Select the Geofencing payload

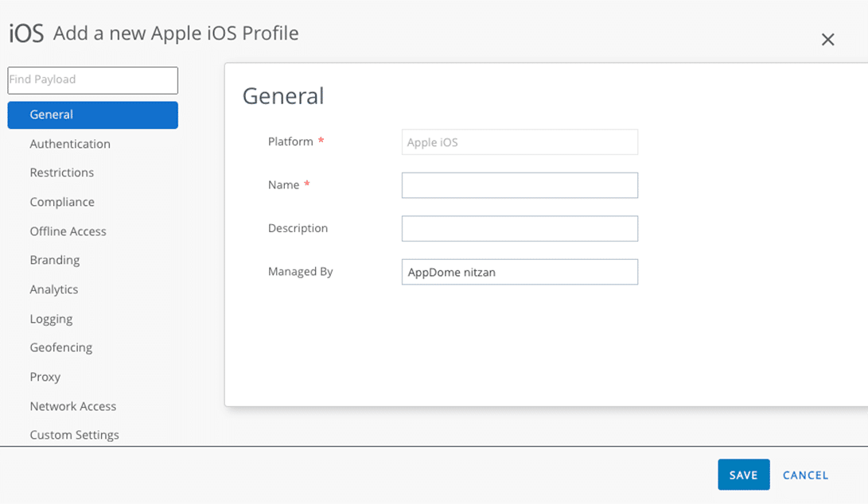coord(61,347)
